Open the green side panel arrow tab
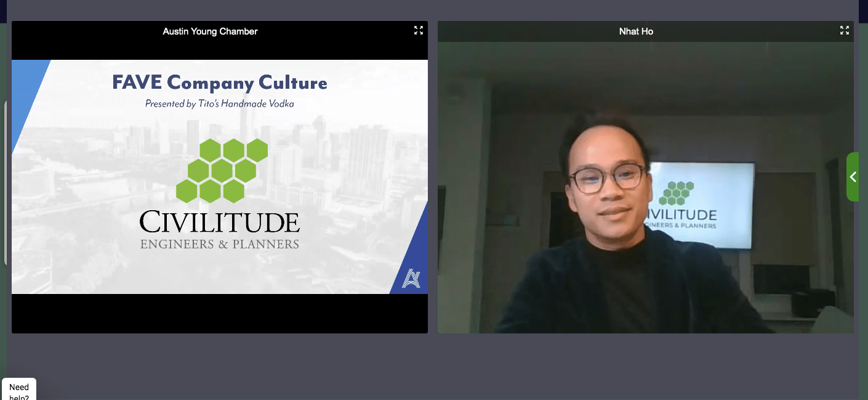868x400 pixels. 853,177
